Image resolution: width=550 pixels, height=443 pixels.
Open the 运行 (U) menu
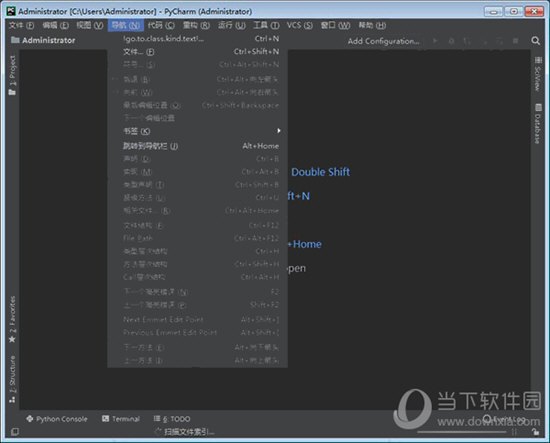[x=232, y=25]
